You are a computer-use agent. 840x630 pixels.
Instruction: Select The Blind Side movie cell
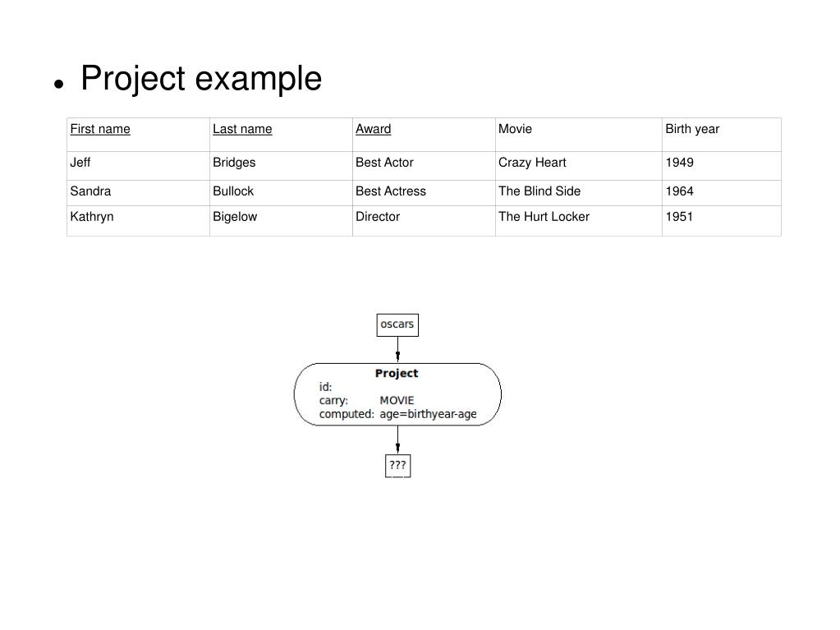[x=539, y=191]
